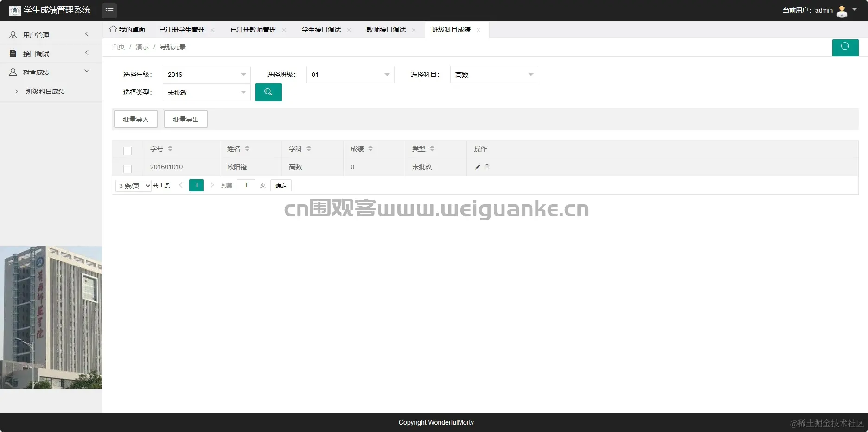Open the 选择科目 dropdown showing 高数
868x432 pixels.
(x=494, y=75)
